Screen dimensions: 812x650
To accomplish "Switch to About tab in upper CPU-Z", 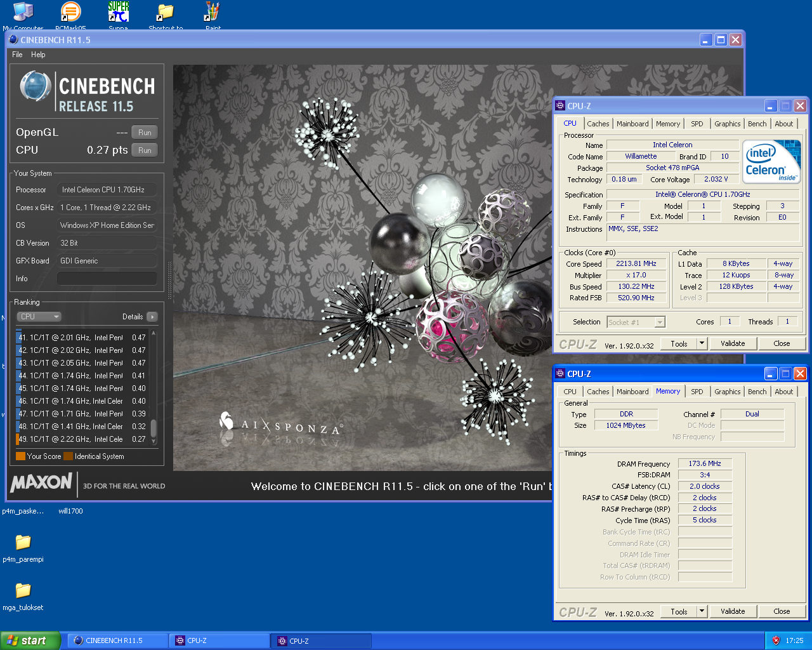I will [784, 124].
